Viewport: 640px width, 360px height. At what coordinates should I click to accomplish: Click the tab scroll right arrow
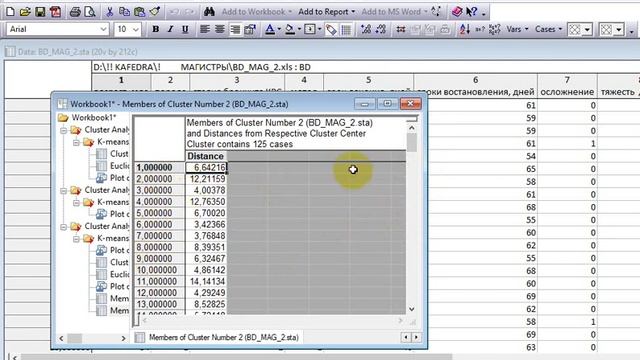click(x=416, y=338)
